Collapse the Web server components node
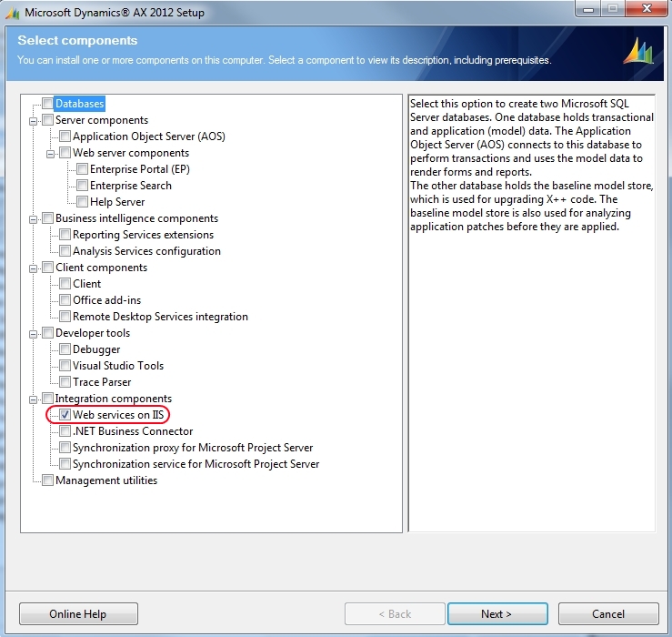 click(50, 154)
